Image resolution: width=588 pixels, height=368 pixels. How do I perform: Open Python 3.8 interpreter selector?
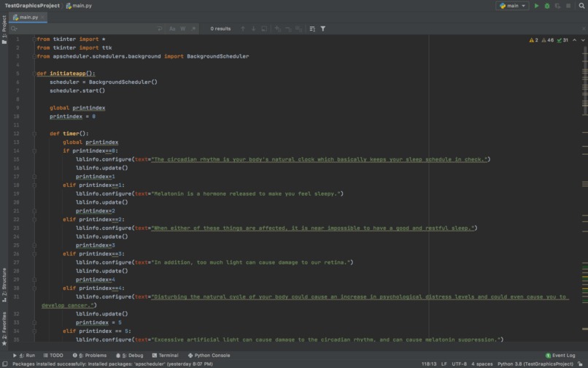pos(535,364)
